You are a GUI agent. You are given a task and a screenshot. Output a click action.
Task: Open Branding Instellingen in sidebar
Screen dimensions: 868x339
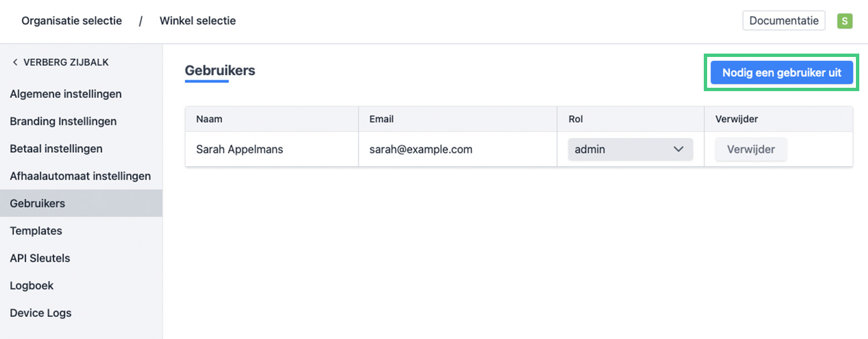(63, 121)
